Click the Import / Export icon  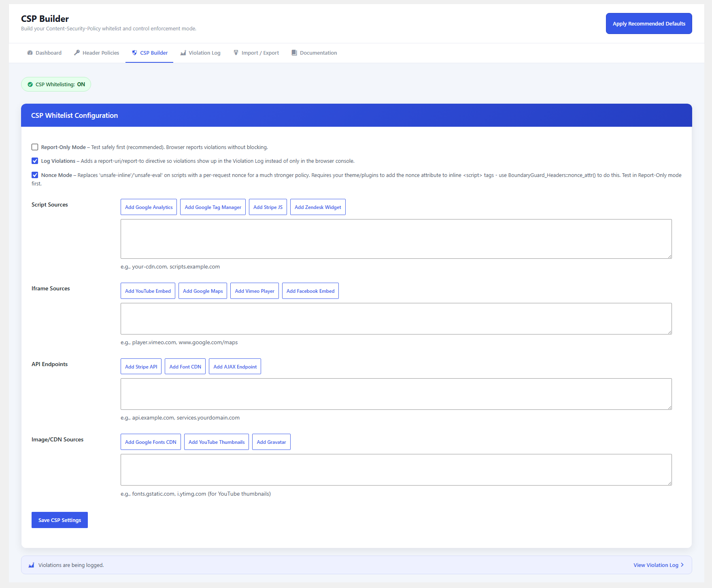(236, 53)
